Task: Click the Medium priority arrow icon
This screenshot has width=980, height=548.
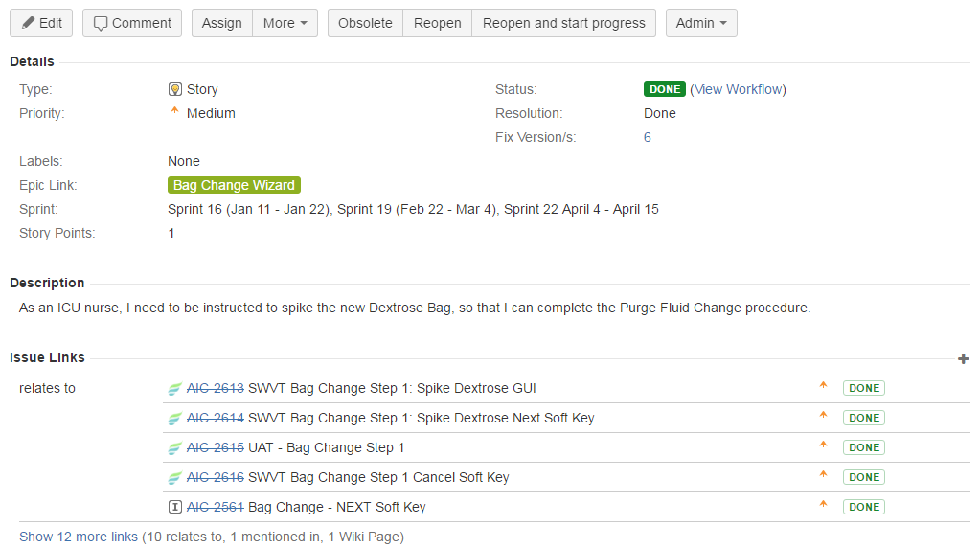Action: 174,110
